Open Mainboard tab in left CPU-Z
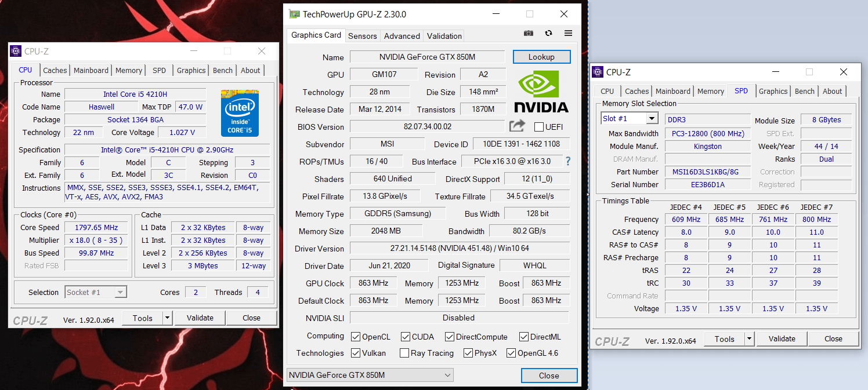The width and height of the screenshot is (868, 390). 91,70
